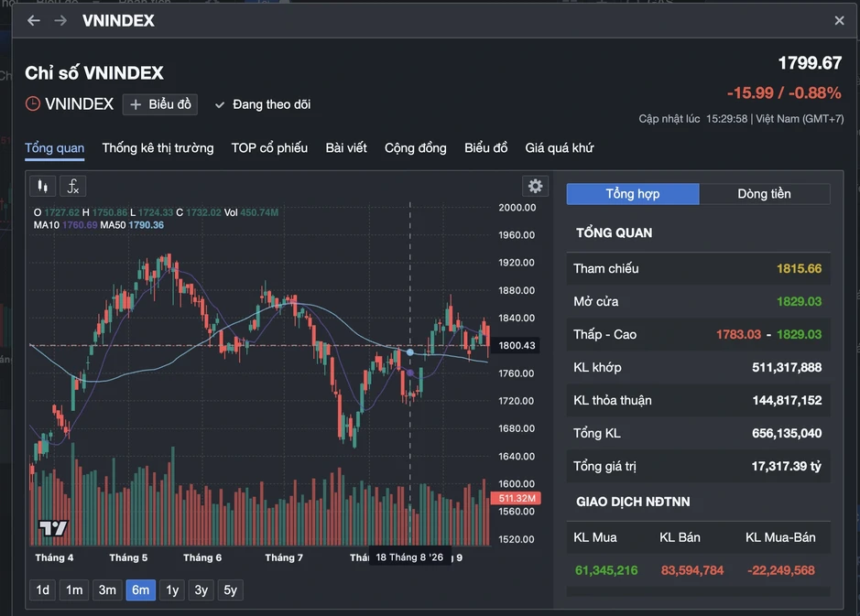Click the KL khớp value 511,317,888
The width and height of the screenshot is (860, 616).
tap(787, 367)
